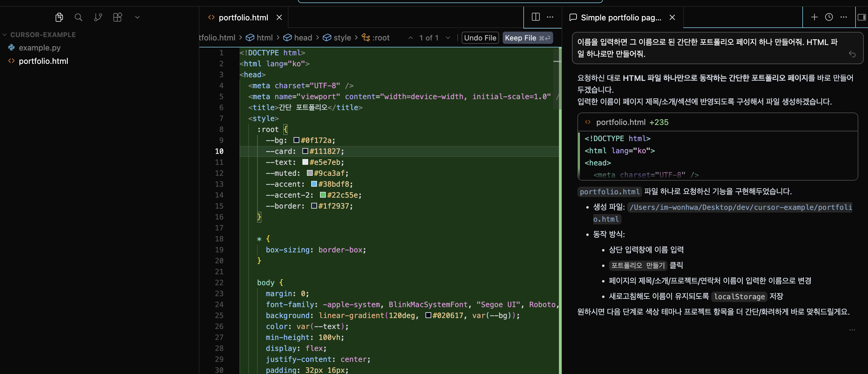Click line number 10 in the gutter
Viewport: 868px width, 374px height.
[219, 151]
